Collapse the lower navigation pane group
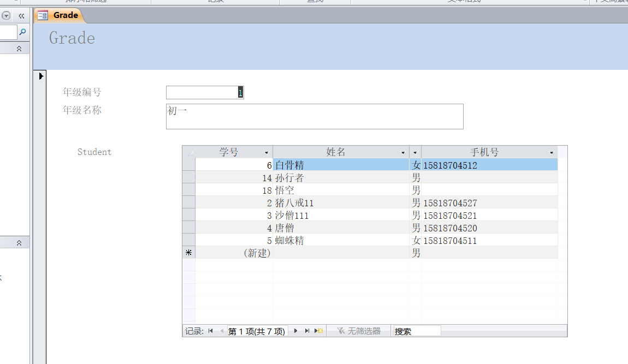 click(19, 242)
